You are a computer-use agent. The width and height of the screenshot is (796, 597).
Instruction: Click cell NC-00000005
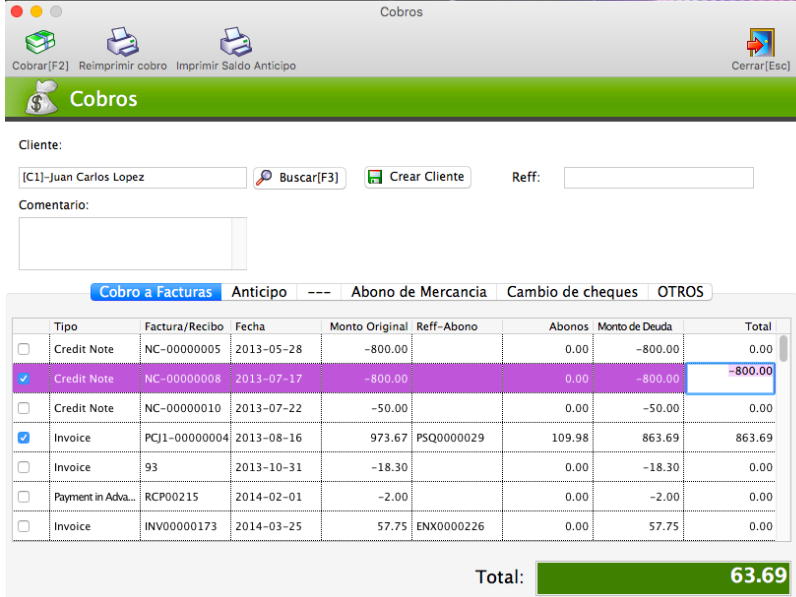point(185,349)
